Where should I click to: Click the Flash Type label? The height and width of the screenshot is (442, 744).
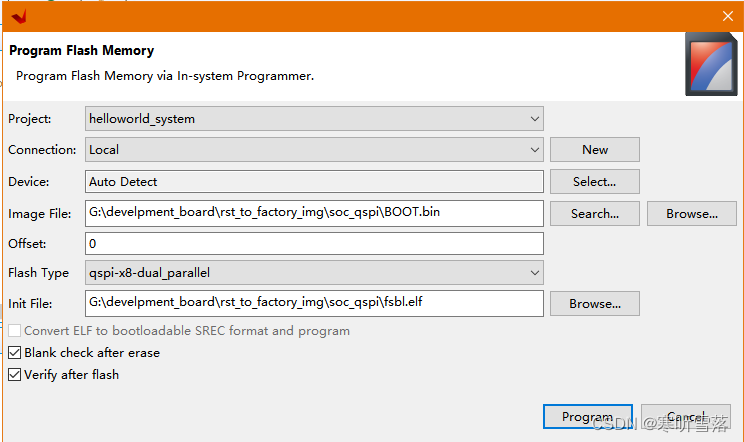pyautogui.click(x=38, y=273)
